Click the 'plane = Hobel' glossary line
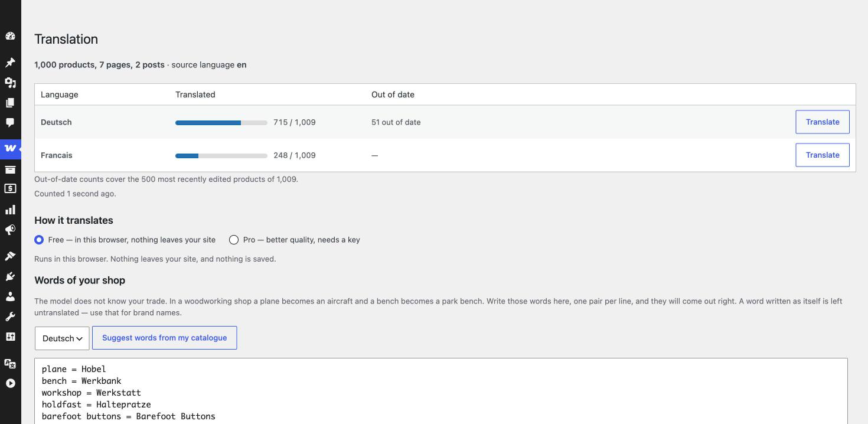The height and width of the screenshot is (424, 868). pos(74,369)
